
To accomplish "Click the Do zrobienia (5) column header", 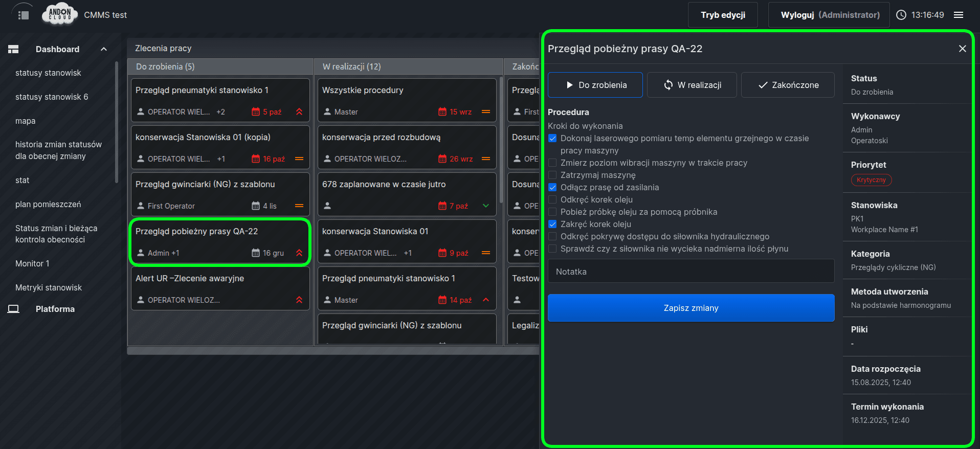I will pyautogui.click(x=220, y=66).
